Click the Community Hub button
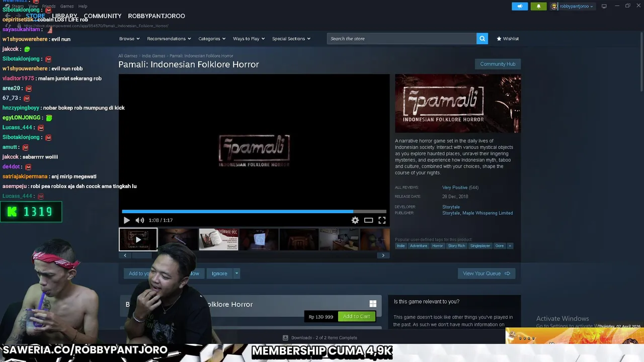This screenshot has height=362, width=644. pos(498,64)
